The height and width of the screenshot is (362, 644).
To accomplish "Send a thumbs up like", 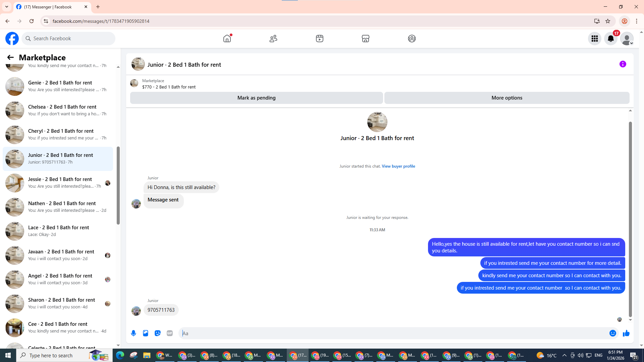I will click(626, 333).
